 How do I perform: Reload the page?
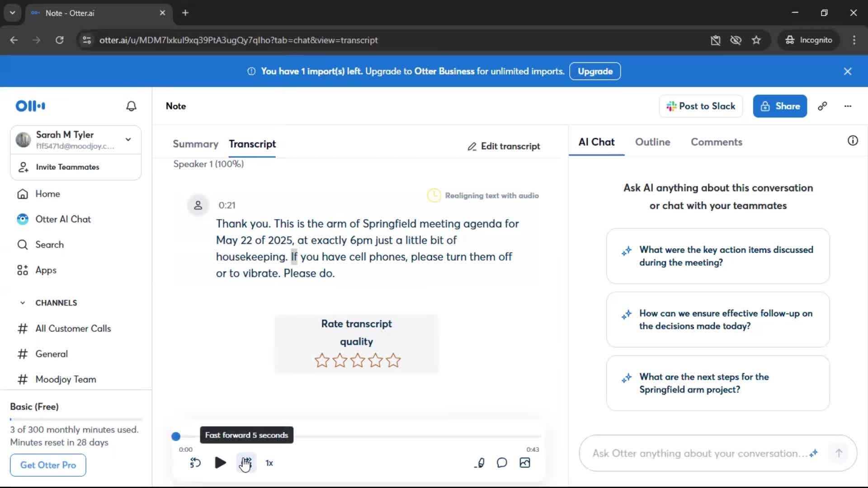[59, 40]
